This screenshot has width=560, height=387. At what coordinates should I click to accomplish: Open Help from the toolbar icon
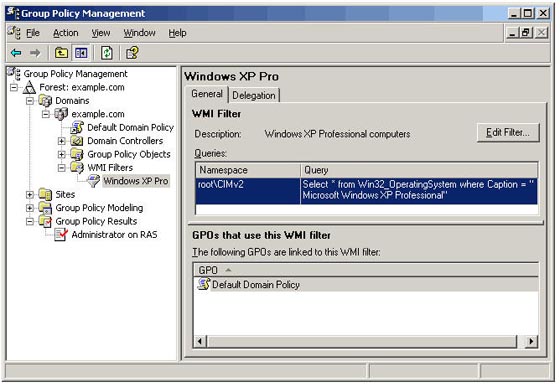(x=132, y=53)
